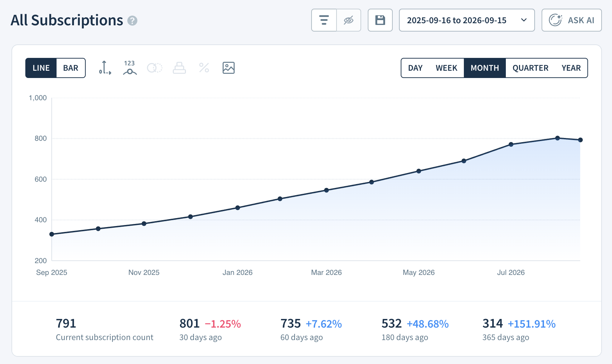The image size is (612, 364).
Task: Click the ASK AI button
Action: 572,20
